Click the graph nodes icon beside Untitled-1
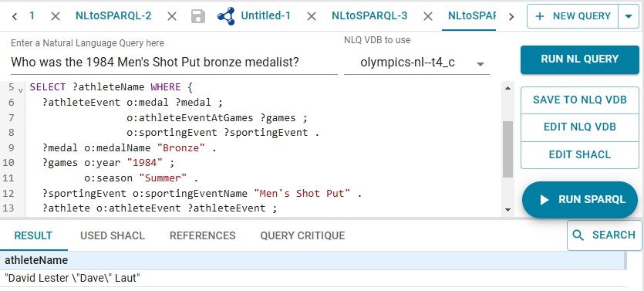This screenshot has height=291, width=644. pos(226,16)
